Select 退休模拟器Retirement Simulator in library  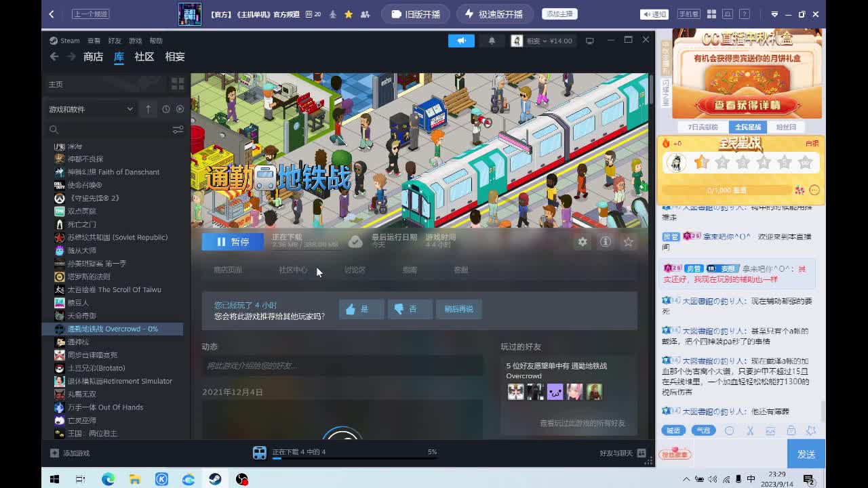point(119,381)
